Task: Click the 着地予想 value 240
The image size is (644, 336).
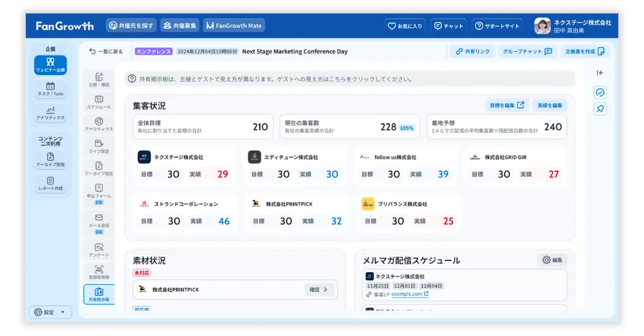Action: [553, 127]
